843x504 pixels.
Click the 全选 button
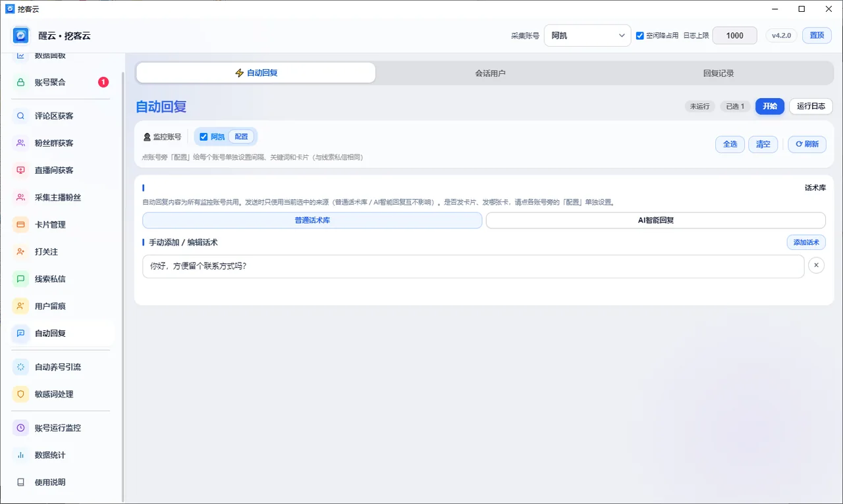[730, 144]
